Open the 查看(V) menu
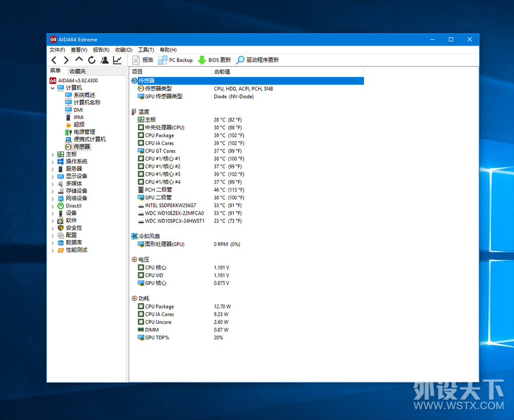This screenshot has height=420, width=514. click(79, 50)
